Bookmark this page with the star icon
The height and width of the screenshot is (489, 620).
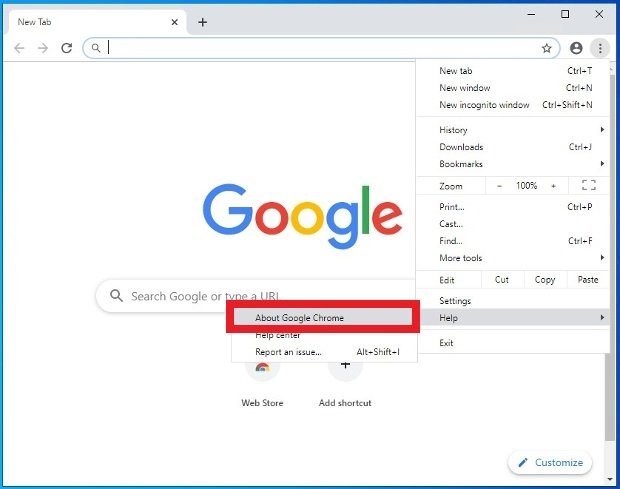click(x=546, y=48)
